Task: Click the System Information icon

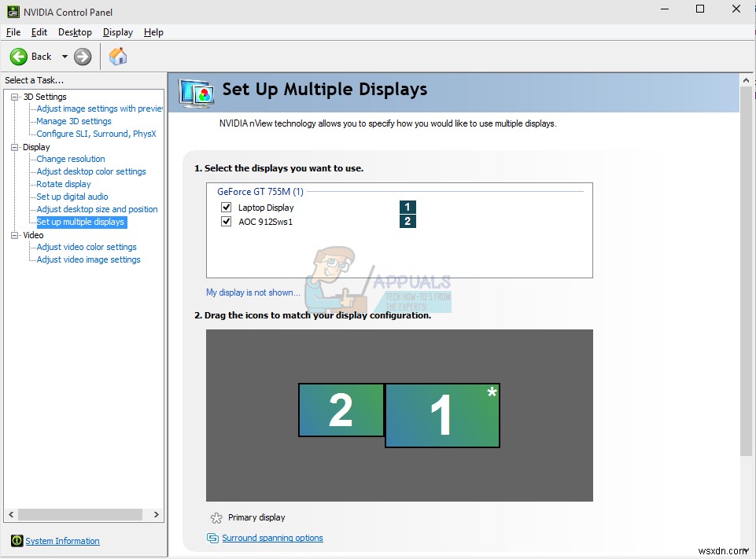Action: [17, 541]
